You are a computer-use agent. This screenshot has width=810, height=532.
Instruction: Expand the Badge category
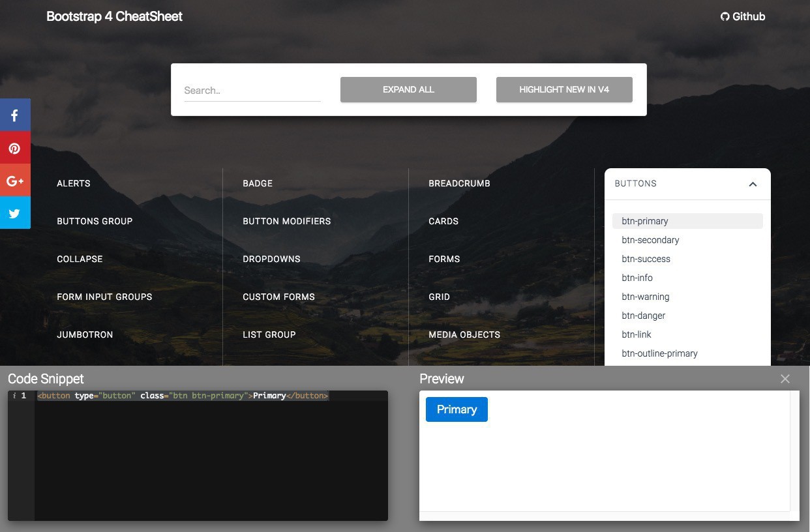pyautogui.click(x=258, y=183)
